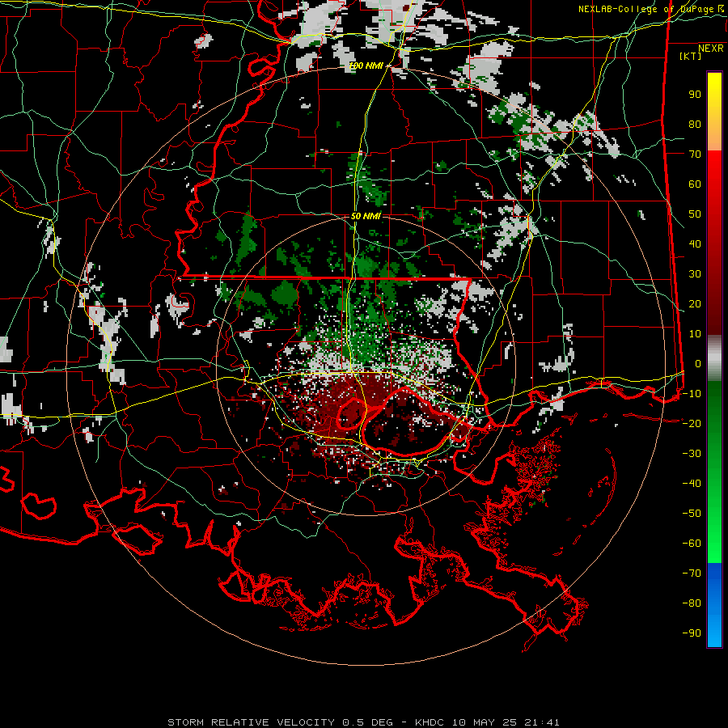Click the 40 value on velocity scale
728x728 pixels.
pyautogui.click(x=695, y=244)
